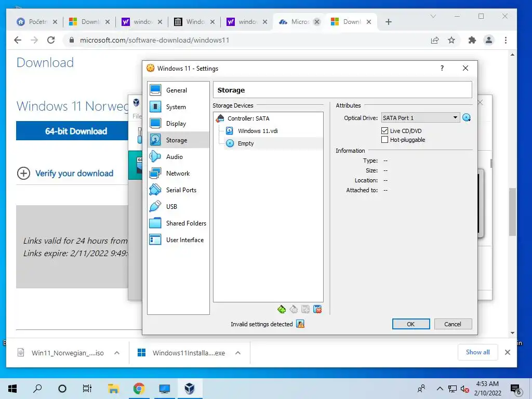Close the downloads bar
Viewport: 532px width, 399px height.
tap(508, 352)
